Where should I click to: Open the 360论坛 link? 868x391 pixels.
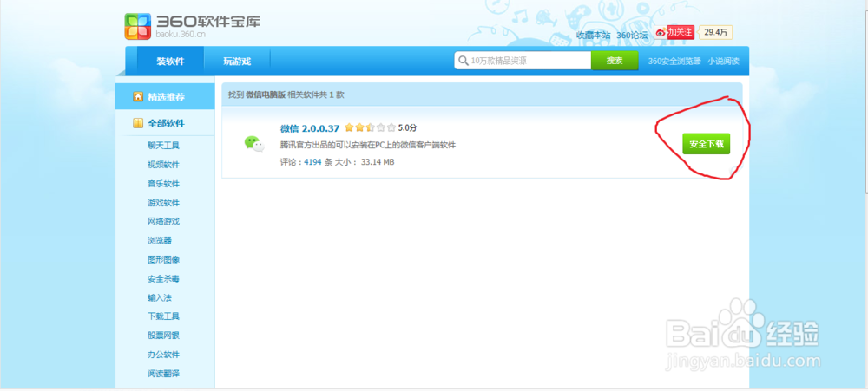(x=632, y=35)
